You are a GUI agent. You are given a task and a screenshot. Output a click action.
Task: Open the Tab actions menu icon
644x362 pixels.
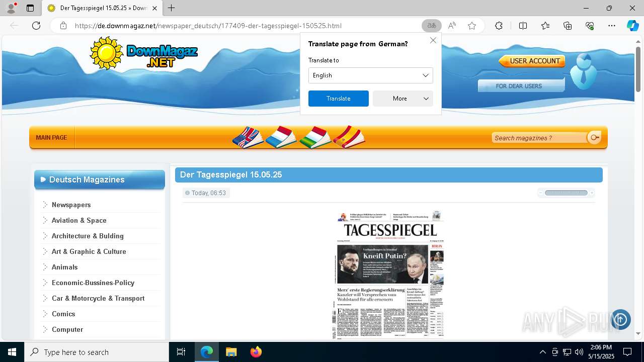pos(30,8)
